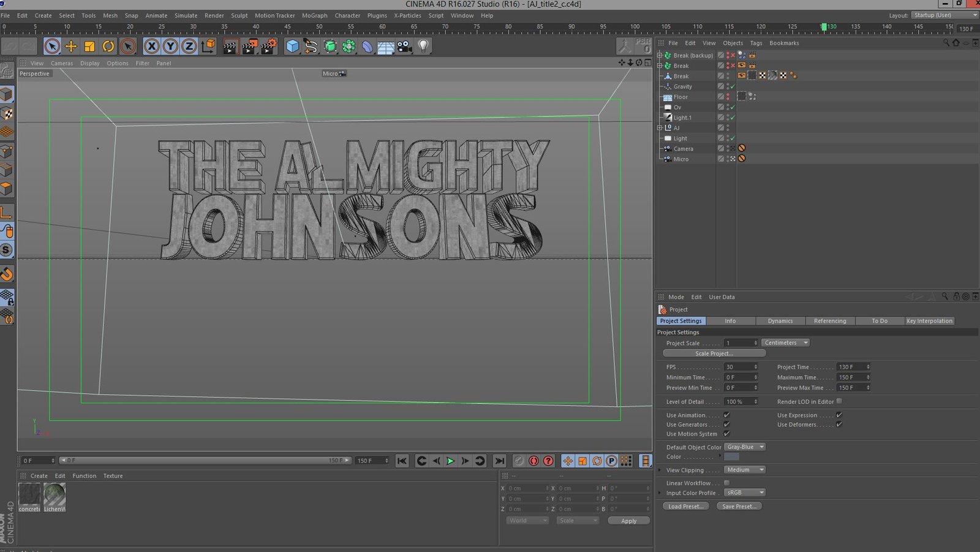
Task: Expand the Break (backup) object tree
Action: [660, 55]
